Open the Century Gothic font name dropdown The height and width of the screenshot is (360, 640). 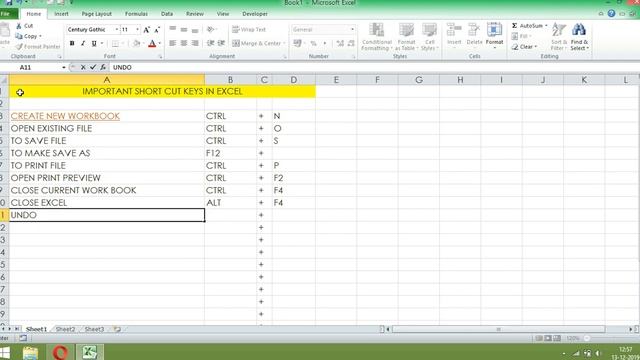click(x=117, y=29)
